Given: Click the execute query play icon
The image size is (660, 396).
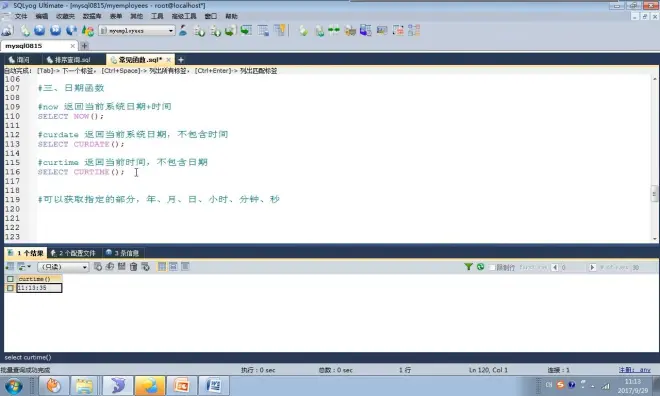Looking at the screenshot, I should pyautogui.click(x=40, y=31).
